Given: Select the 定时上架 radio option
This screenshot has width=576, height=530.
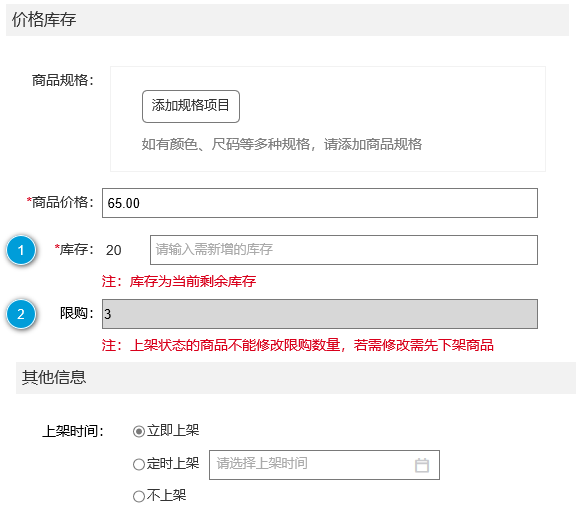Looking at the screenshot, I should point(138,464).
